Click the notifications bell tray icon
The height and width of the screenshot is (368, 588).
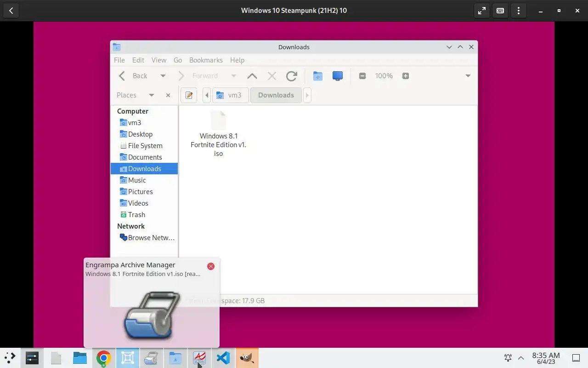(x=508, y=357)
